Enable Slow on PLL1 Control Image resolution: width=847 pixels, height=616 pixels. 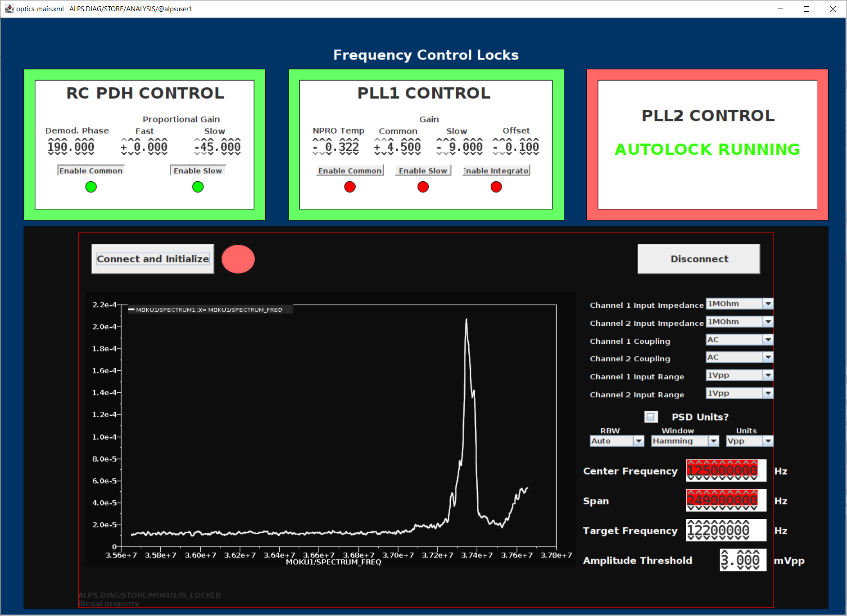(422, 170)
